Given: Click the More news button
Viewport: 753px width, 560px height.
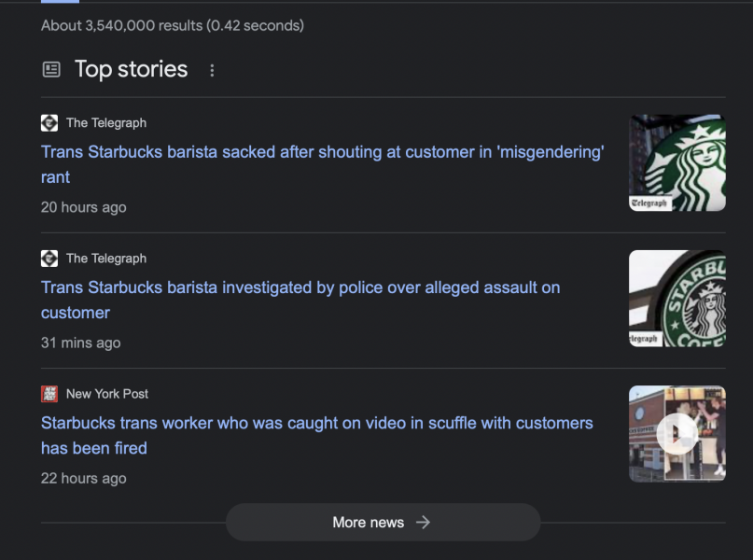Looking at the screenshot, I should pos(383,522).
